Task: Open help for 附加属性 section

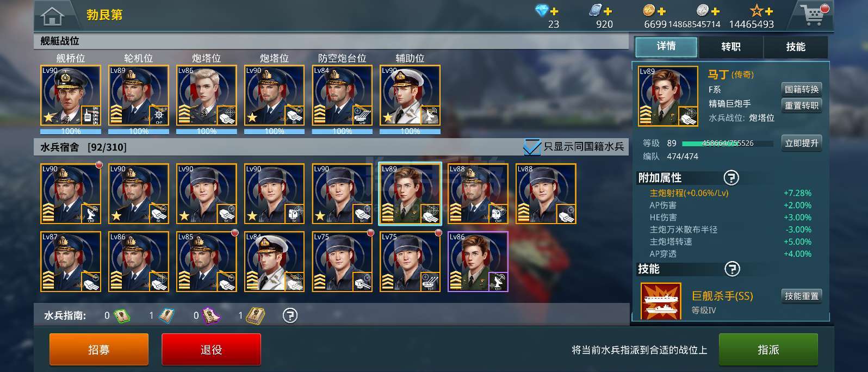Action: click(x=731, y=177)
